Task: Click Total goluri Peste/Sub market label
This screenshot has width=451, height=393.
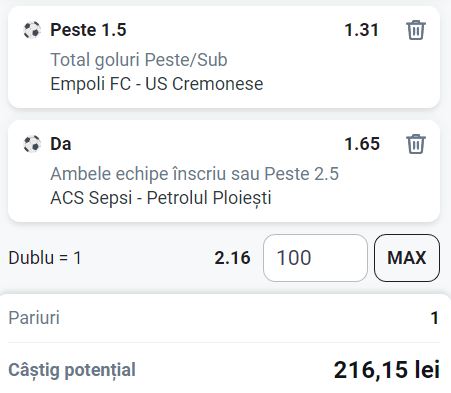Action: click(139, 60)
